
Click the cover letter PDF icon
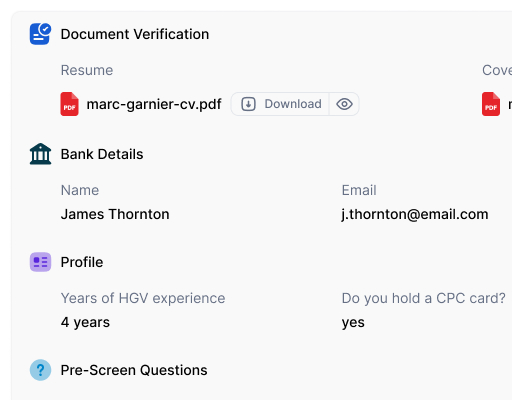point(491,104)
